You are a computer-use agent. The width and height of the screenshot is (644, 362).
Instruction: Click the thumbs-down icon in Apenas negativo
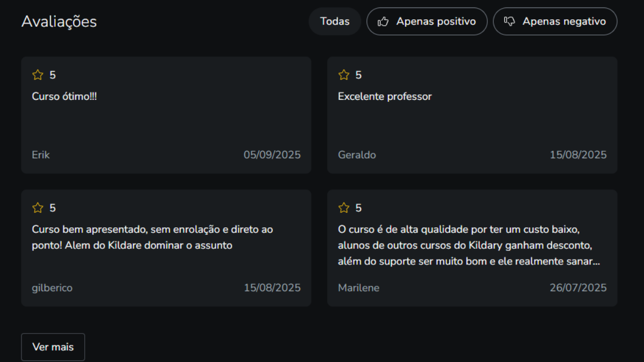click(x=509, y=21)
